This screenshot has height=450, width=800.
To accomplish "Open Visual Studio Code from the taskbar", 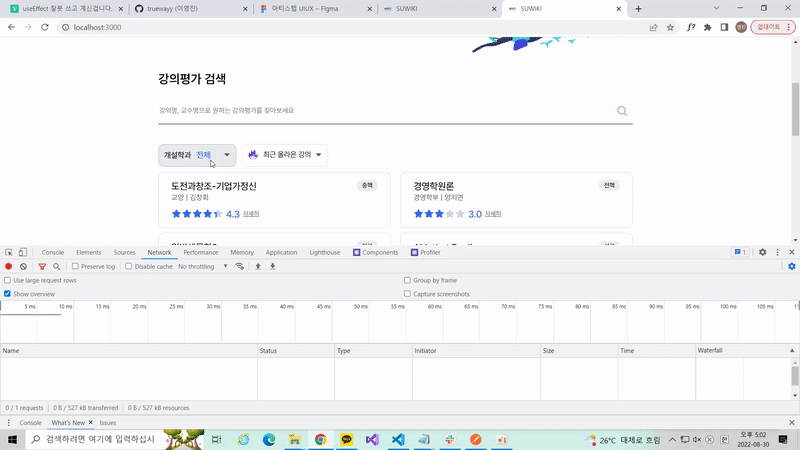I will [398, 439].
